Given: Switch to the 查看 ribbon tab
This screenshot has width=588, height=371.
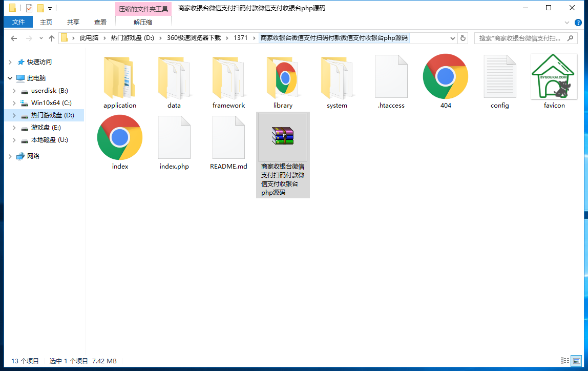Looking at the screenshot, I should [x=100, y=22].
